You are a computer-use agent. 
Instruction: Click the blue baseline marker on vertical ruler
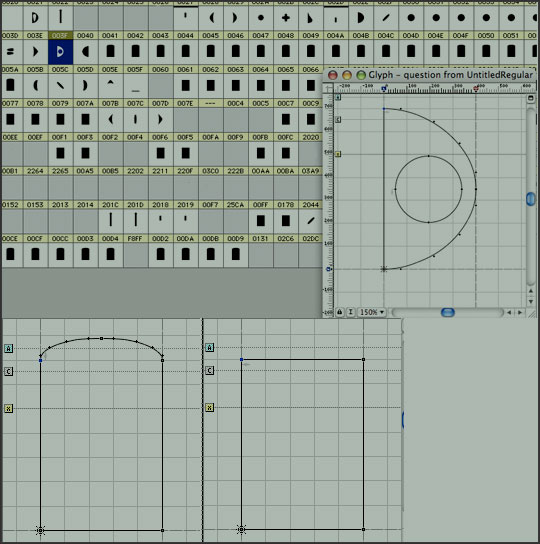click(x=328, y=269)
